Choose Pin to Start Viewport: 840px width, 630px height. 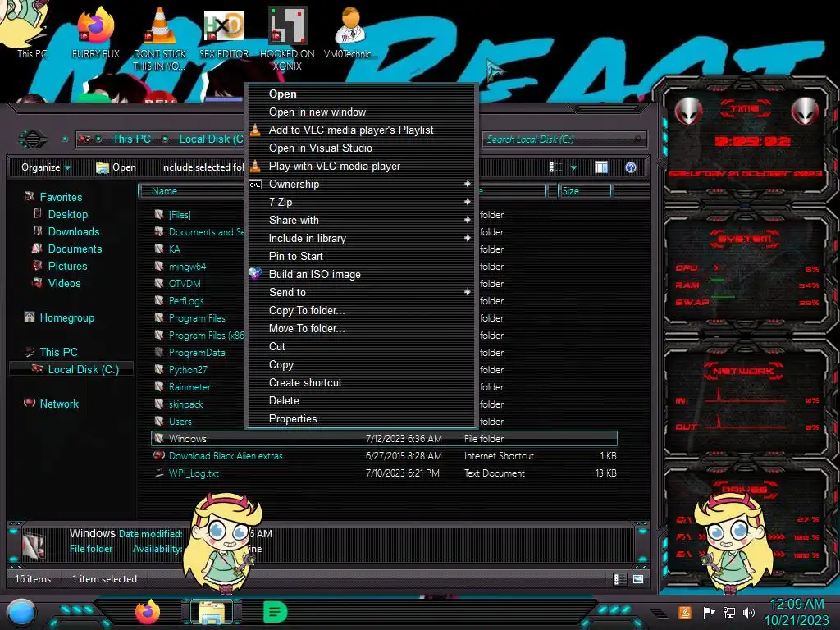pyautogui.click(x=361, y=256)
